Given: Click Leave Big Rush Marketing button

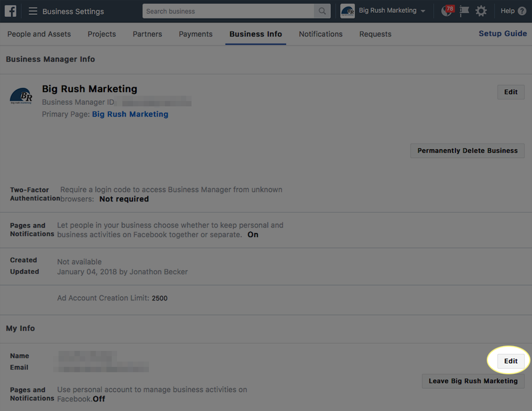Looking at the screenshot, I should 473,381.
